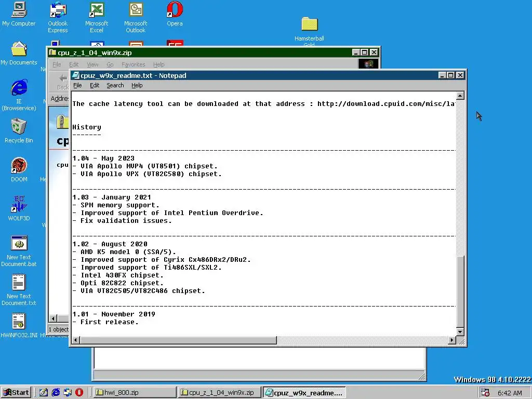The image size is (532, 399).
Task: Click the cpu_z_1_04_win9x.zip title bar icon
Action: click(52, 52)
